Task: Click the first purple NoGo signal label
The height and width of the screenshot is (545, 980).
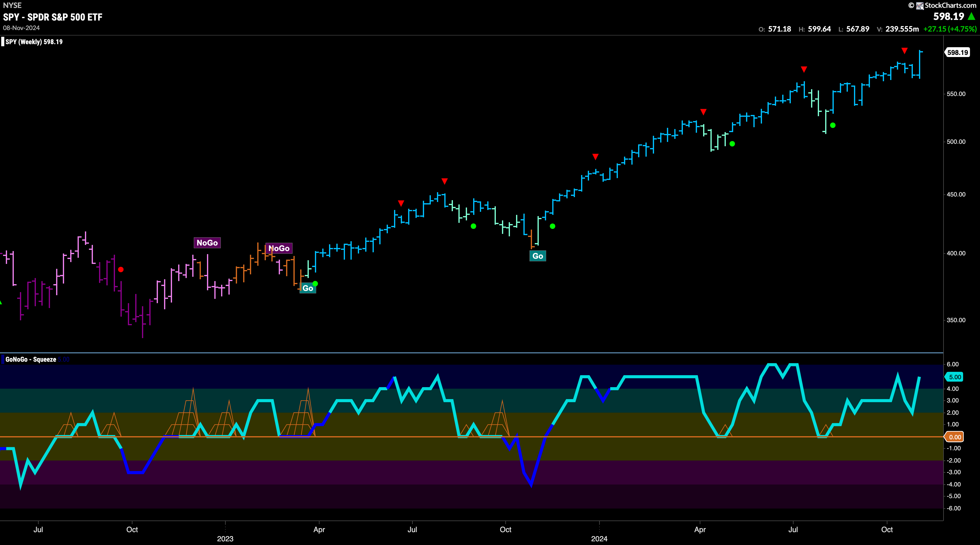Action: (x=207, y=243)
